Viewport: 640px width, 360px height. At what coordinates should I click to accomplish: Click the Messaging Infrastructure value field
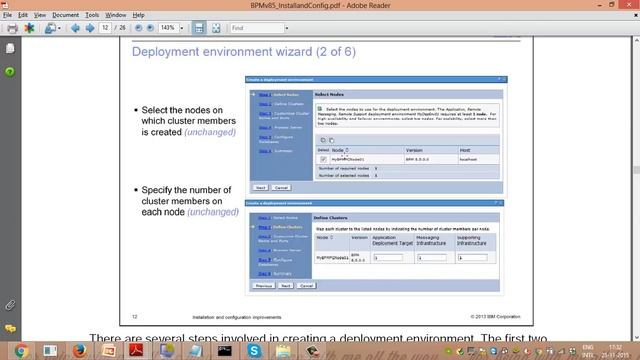click(x=432, y=258)
